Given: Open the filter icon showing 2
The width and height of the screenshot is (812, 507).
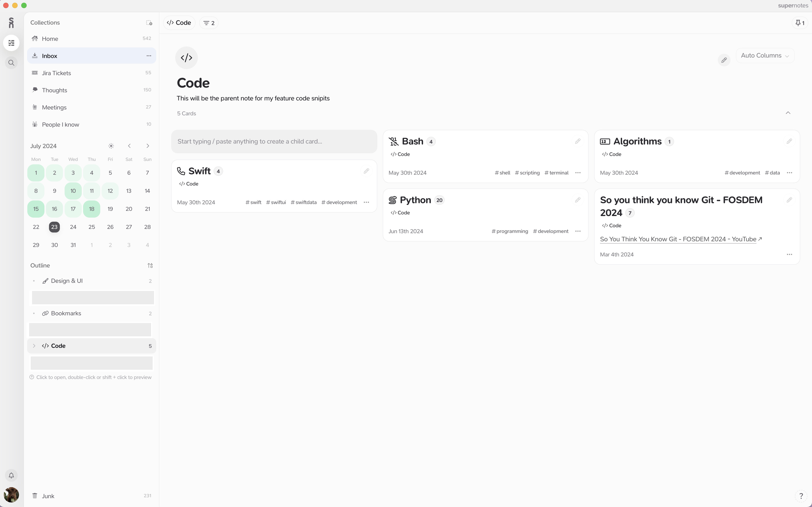Looking at the screenshot, I should 208,23.
